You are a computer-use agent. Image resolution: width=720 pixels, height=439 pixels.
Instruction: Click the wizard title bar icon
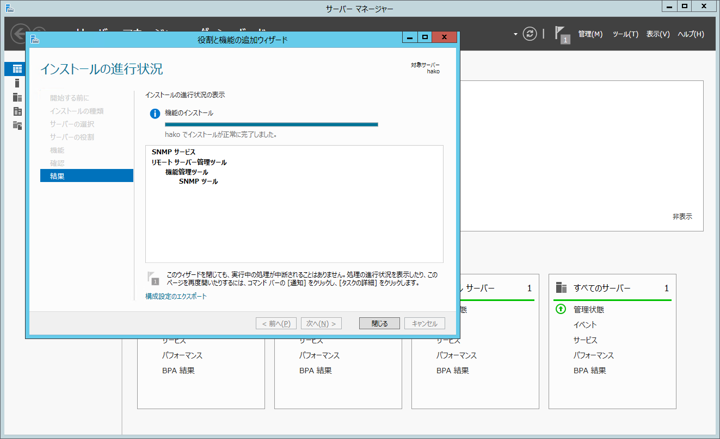(x=34, y=39)
